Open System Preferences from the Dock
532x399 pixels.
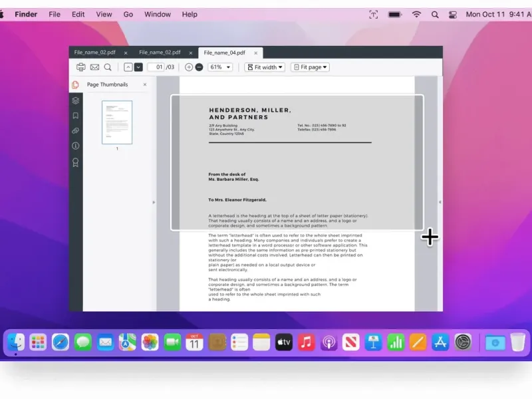pos(463,342)
